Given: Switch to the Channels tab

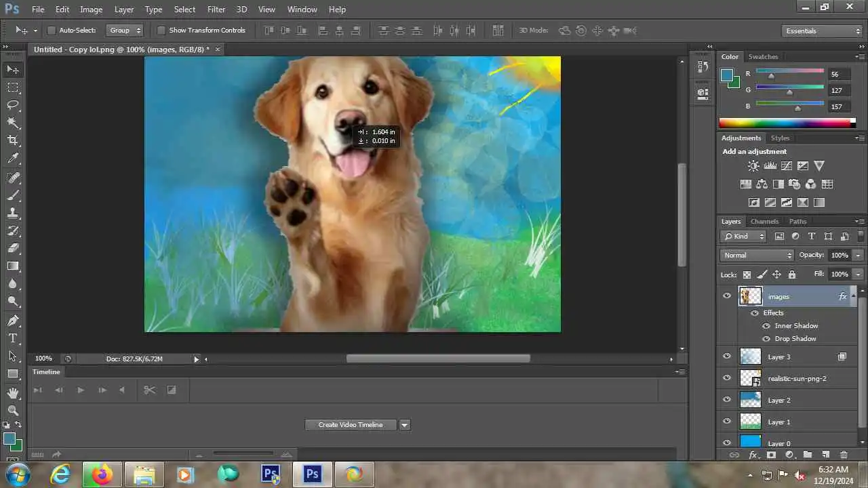Looking at the screenshot, I should pos(764,222).
